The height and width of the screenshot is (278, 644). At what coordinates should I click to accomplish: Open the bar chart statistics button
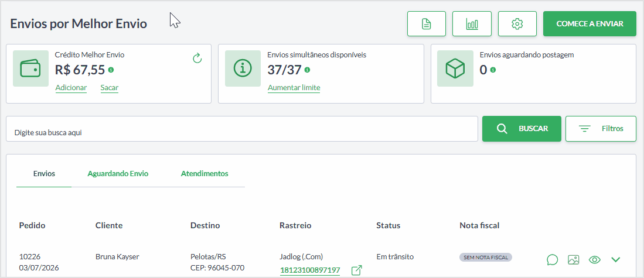tap(472, 24)
